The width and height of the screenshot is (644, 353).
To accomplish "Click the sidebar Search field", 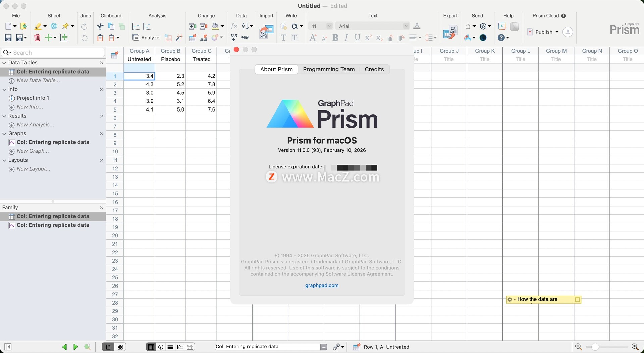I will [57, 53].
